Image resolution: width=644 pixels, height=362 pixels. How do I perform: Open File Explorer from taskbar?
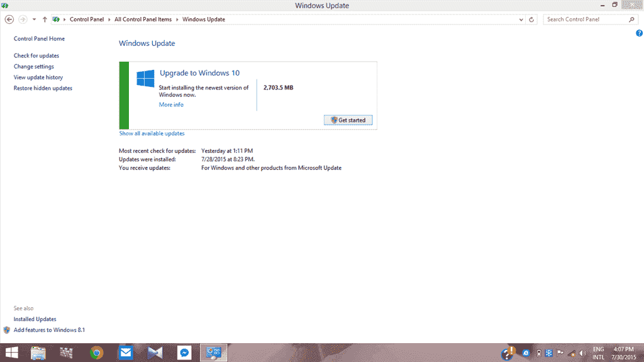[x=38, y=353]
